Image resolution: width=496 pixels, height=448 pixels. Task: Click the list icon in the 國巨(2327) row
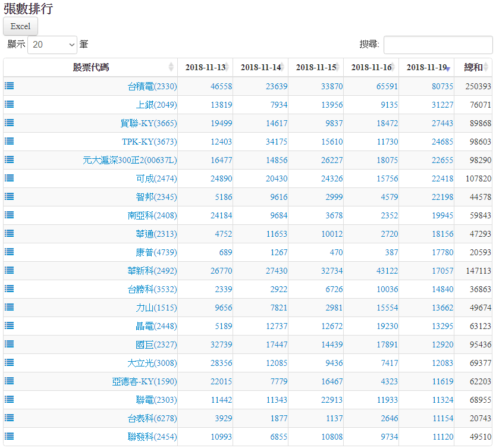coord(10,344)
